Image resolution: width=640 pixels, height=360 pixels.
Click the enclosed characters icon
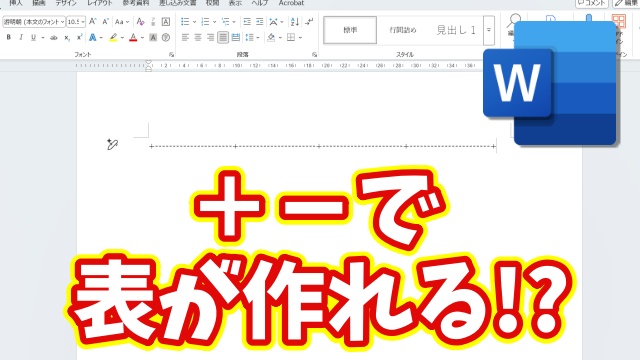pyautogui.click(x=166, y=38)
